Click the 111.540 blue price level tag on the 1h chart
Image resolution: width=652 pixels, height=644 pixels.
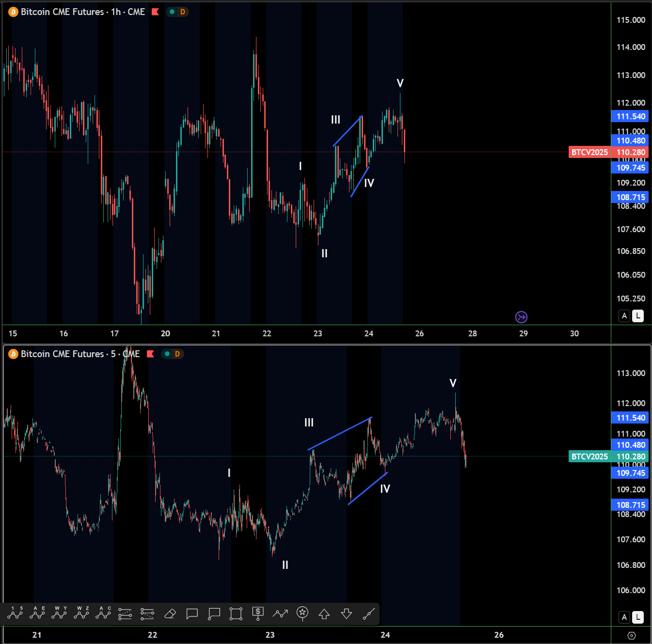[631, 116]
